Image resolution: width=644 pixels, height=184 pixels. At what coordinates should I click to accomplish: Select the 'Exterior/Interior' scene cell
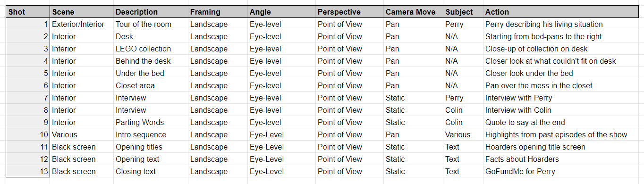click(x=82, y=25)
